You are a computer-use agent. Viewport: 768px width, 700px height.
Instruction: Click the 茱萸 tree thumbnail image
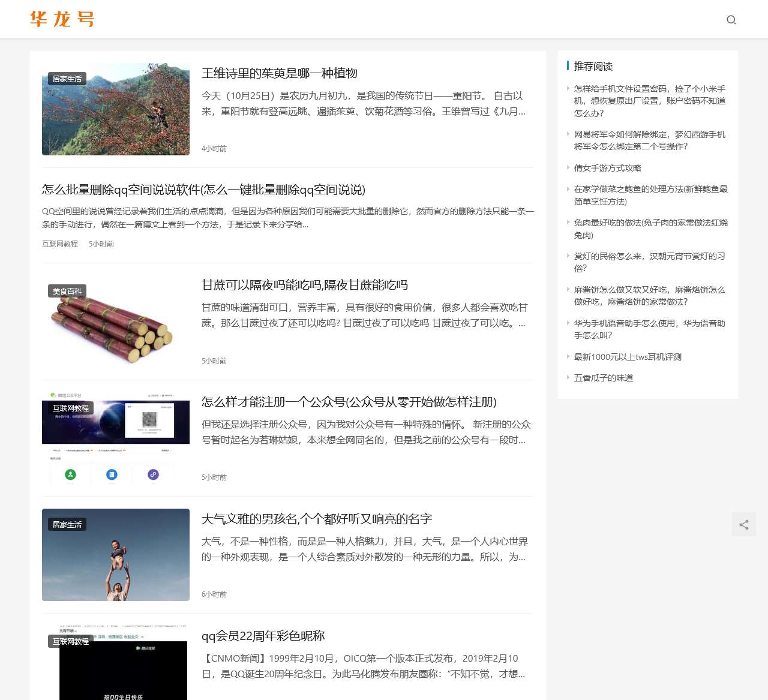[116, 109]
